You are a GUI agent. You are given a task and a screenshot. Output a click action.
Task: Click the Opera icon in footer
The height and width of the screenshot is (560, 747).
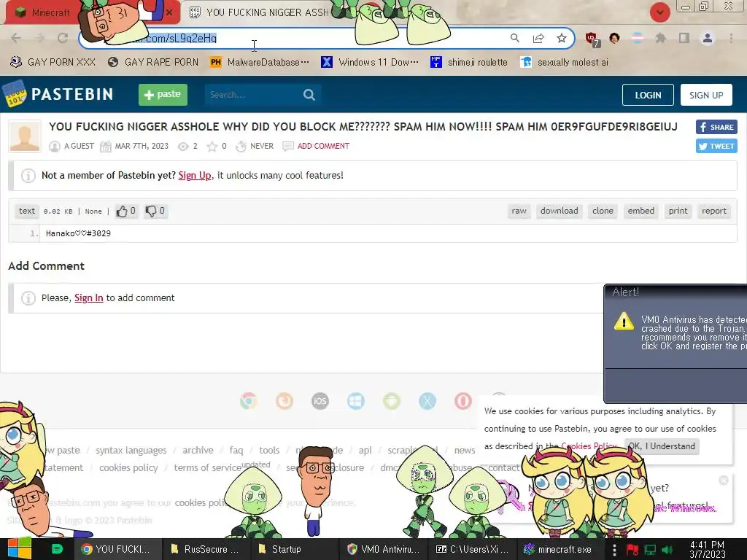tap(463, 401)
